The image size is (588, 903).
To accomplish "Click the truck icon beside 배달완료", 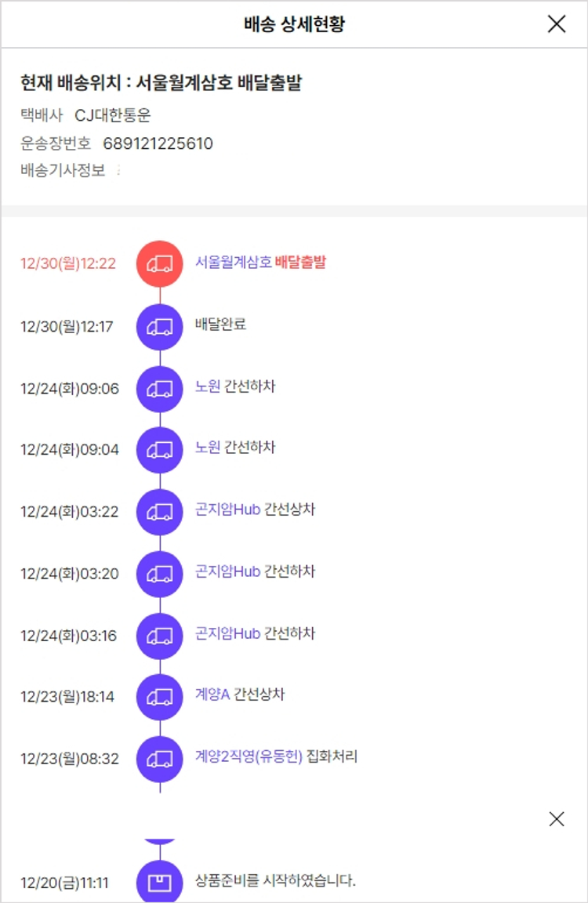I will (x=160, y=326).
